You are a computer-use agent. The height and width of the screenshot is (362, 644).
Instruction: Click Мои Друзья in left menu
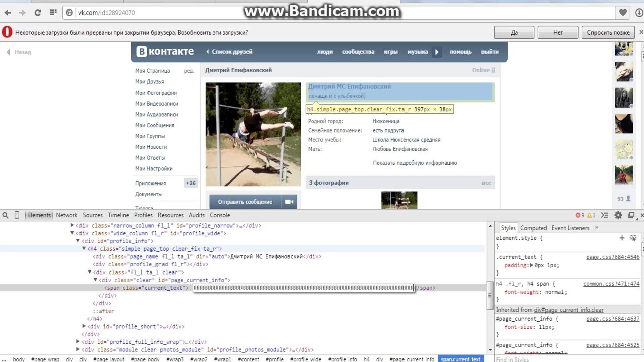coord(149,81)
